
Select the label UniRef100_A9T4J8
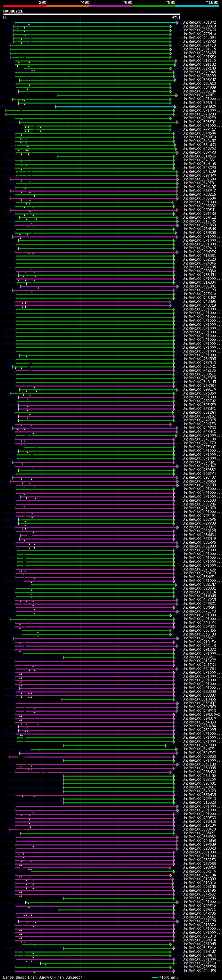point(199,46)
